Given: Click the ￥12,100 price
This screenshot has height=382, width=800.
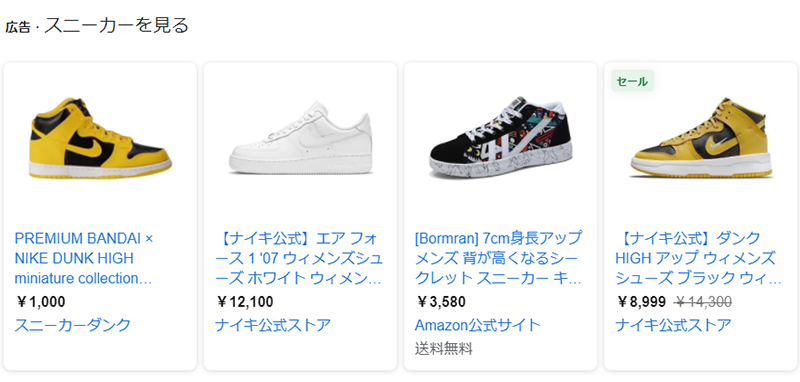Looking at the screenshot, I should point(244,302).
